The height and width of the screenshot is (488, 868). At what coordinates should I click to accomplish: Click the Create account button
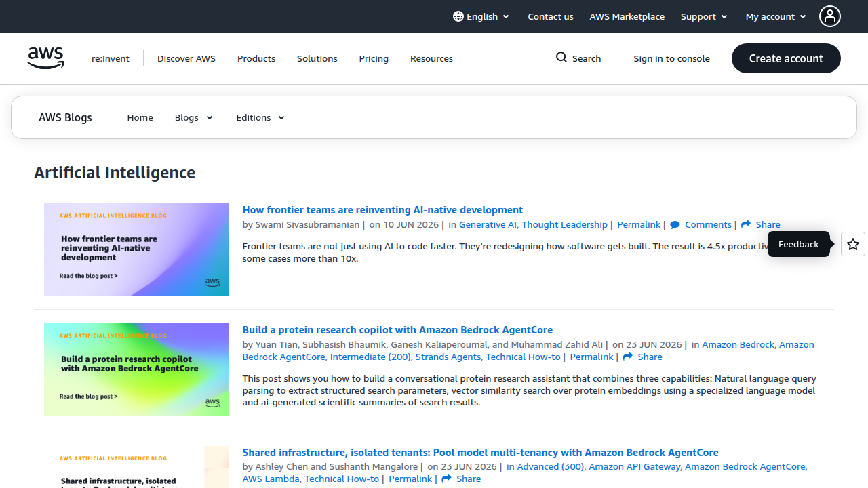pos(786,58)
